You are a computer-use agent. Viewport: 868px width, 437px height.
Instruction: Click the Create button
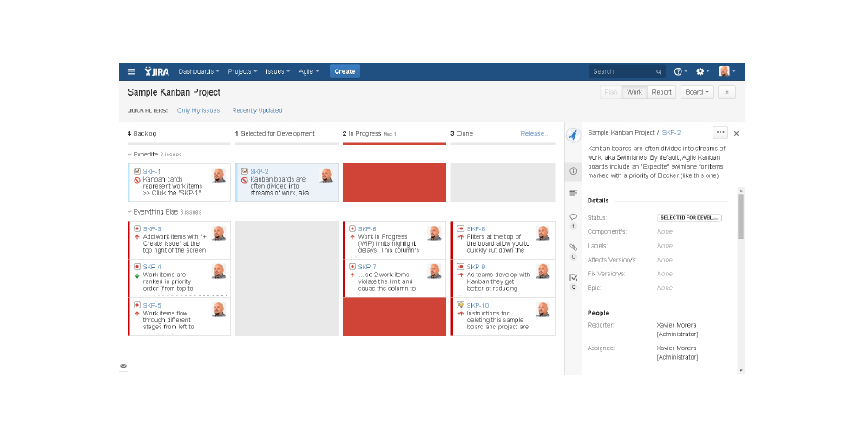tap(345, 71)
